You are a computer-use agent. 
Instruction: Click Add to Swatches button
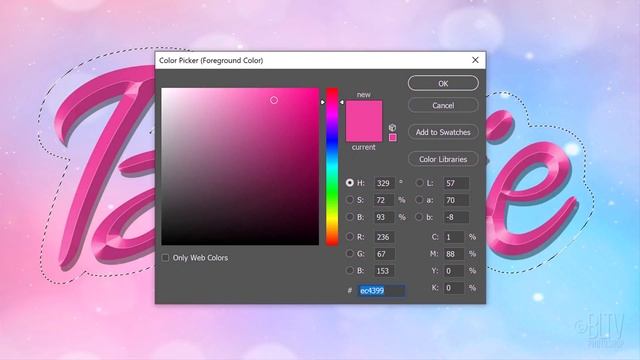443,132
